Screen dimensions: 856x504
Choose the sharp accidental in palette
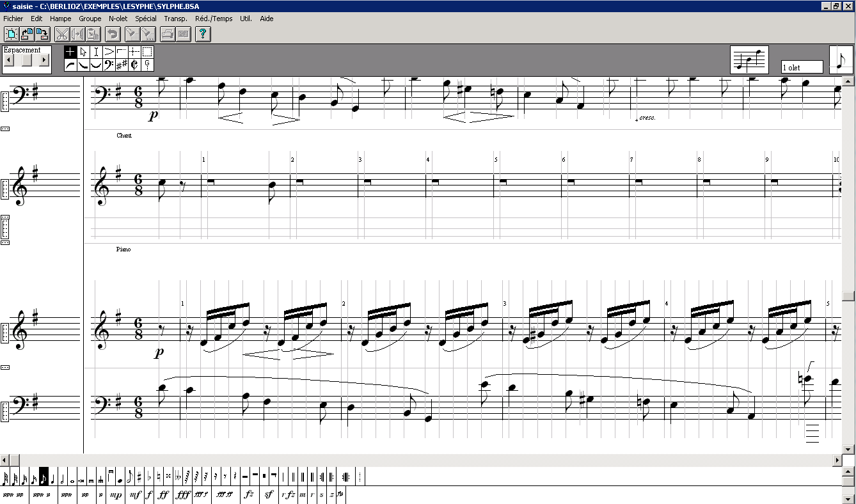click(x=139, y=477)
